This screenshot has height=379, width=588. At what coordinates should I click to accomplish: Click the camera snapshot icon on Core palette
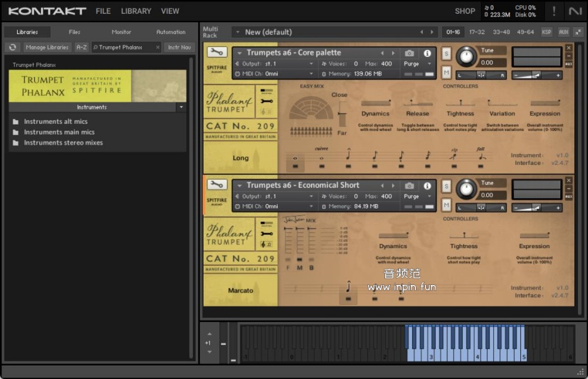(410, 53)
